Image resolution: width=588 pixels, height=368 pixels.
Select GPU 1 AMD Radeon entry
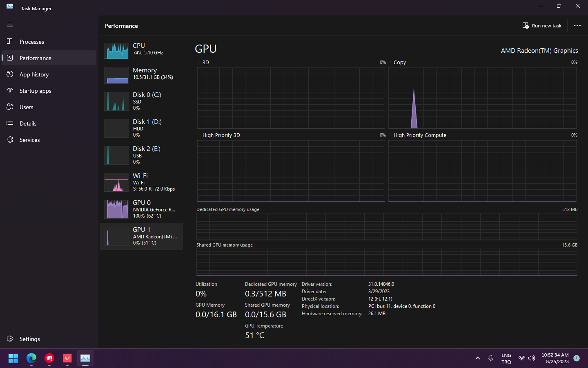pos(142,236)
